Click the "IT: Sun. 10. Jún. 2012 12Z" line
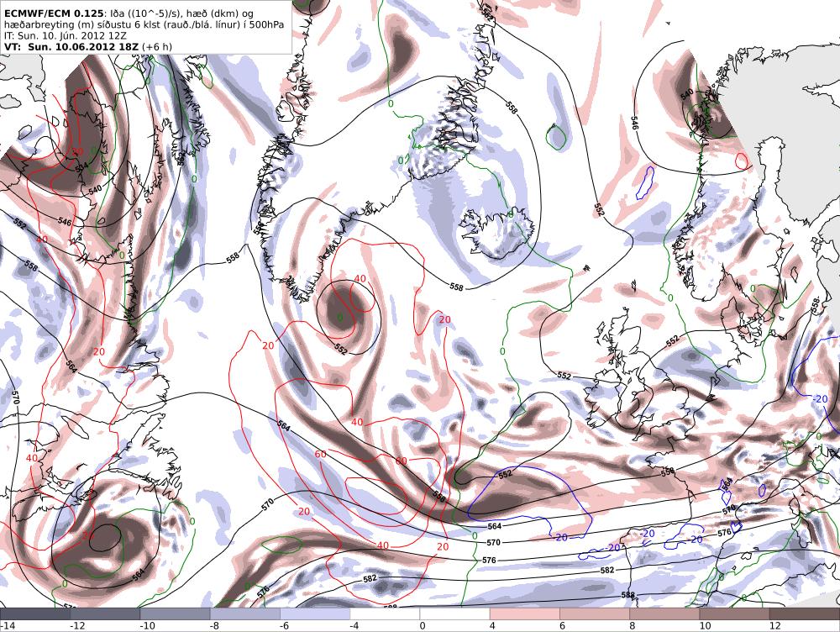The image size is (840, 632). pyautogui.click(x=66, y=36)
